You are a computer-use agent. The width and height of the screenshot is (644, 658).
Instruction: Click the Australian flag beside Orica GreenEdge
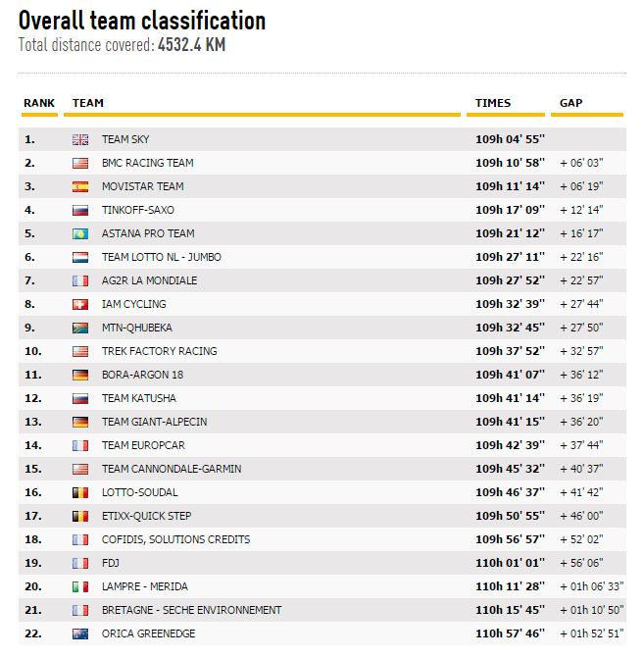pyautogui.click(x=80, y=634)
